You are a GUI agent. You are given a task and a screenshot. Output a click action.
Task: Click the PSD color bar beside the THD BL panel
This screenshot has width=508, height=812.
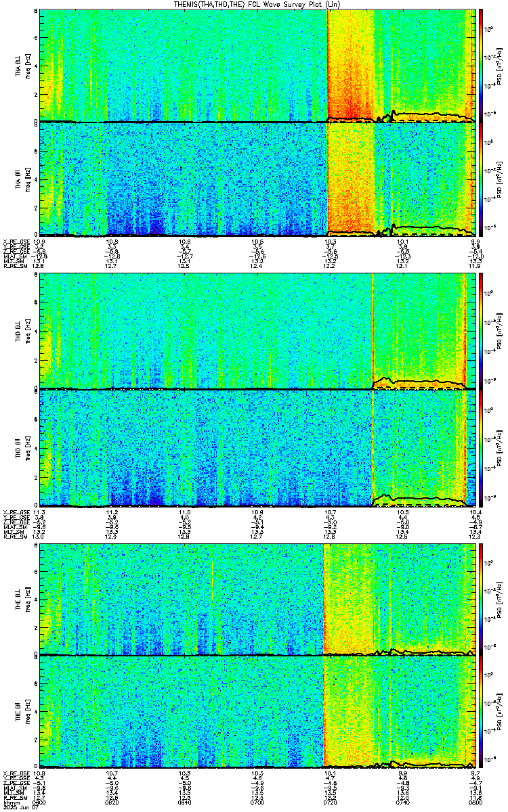(x=481, y=332)
